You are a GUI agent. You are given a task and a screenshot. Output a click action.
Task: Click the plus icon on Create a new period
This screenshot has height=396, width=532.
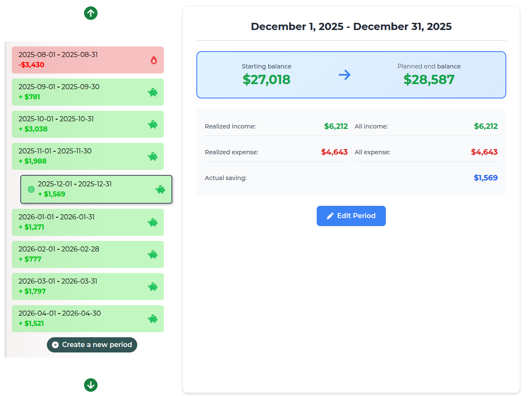55,345
